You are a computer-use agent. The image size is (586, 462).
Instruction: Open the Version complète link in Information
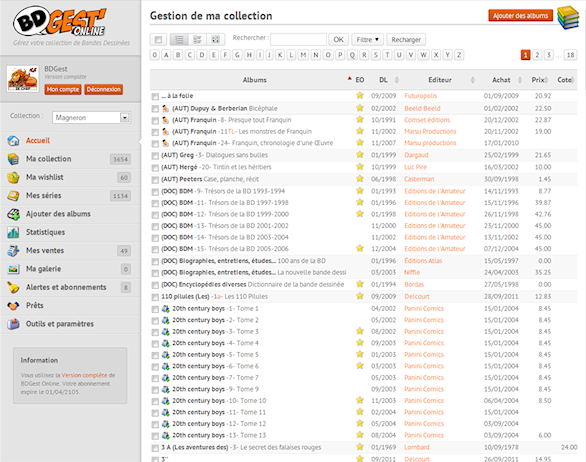(84, 375)
